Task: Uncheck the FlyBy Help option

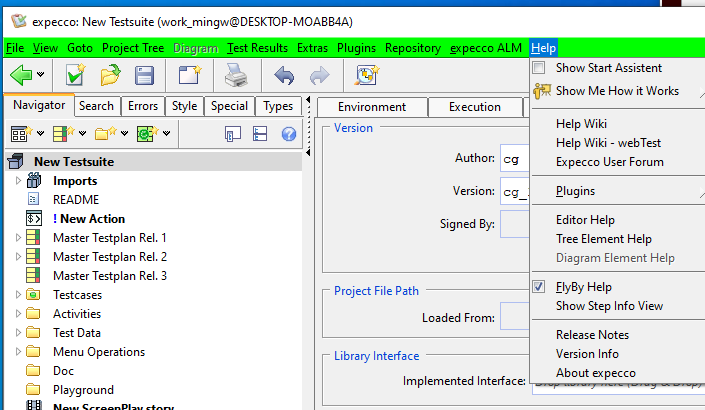Action: click(x=540, y=287)
